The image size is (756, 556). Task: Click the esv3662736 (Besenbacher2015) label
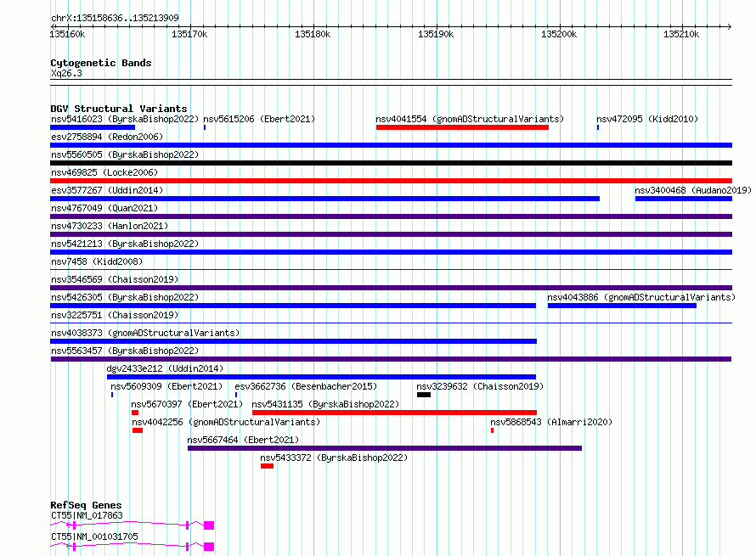click(x=306, y=386)
